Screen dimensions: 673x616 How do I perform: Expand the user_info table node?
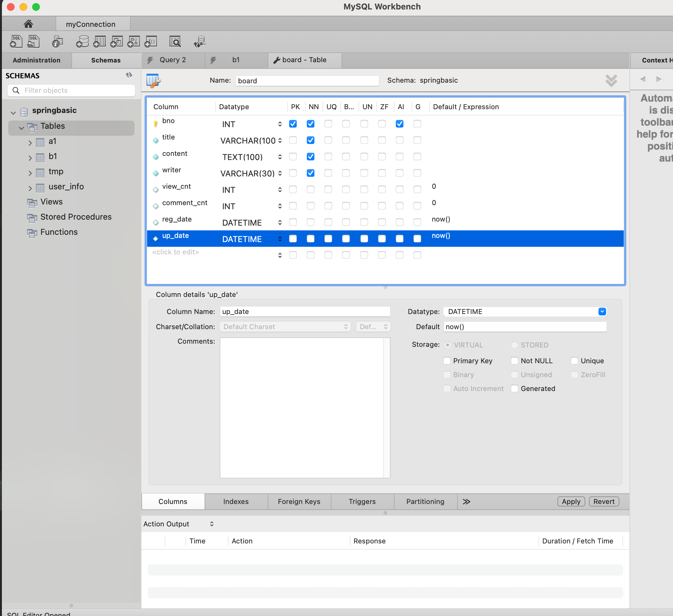30,188
